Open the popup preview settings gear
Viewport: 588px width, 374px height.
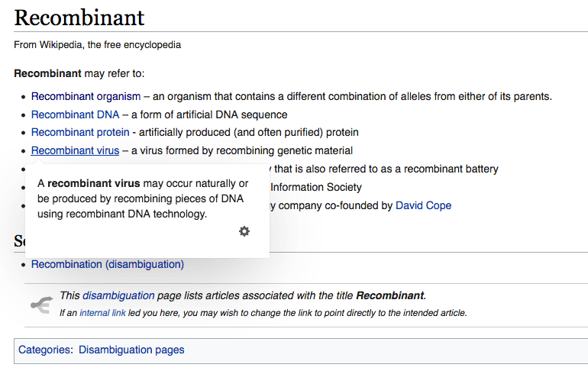point(244,231)
